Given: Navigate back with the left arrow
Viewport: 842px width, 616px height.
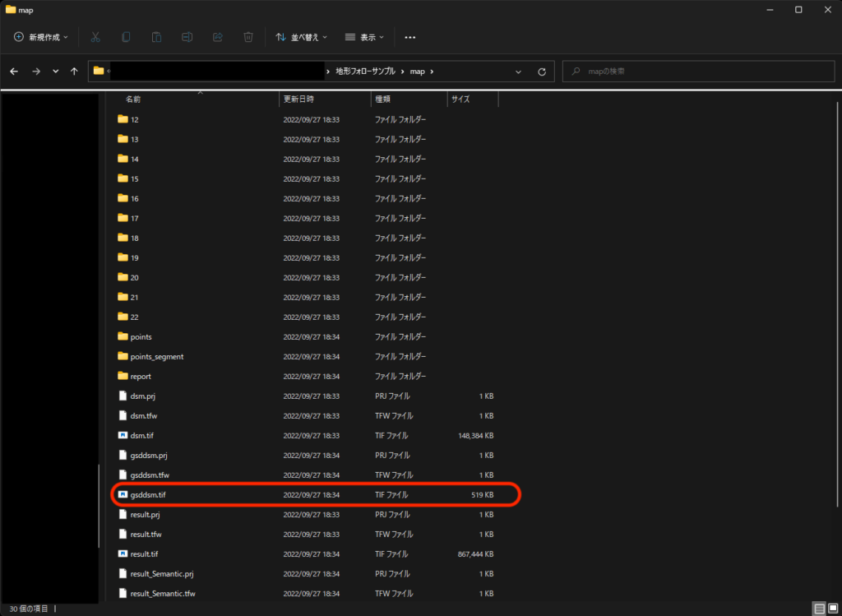Looking at the screenshot, I should point(14,72).
